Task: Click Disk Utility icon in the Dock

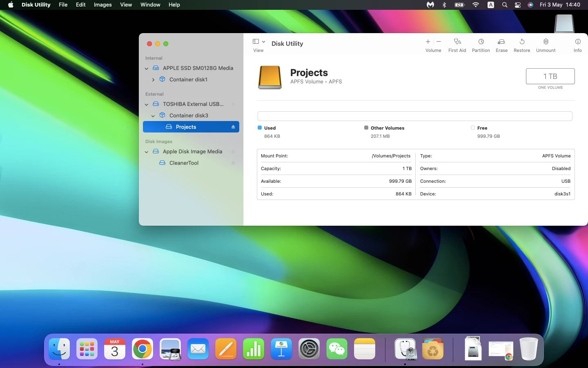Action: 405,349
